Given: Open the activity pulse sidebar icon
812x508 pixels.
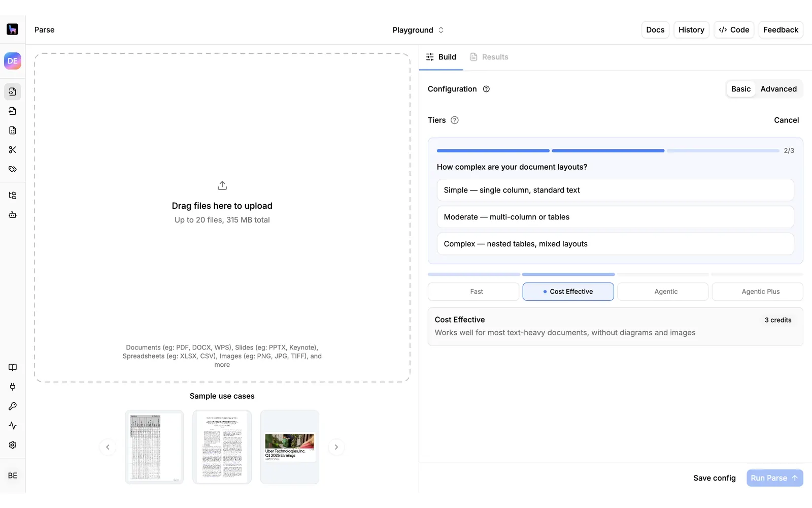Looking at the screenshot, I should click(x=13, y=426).
